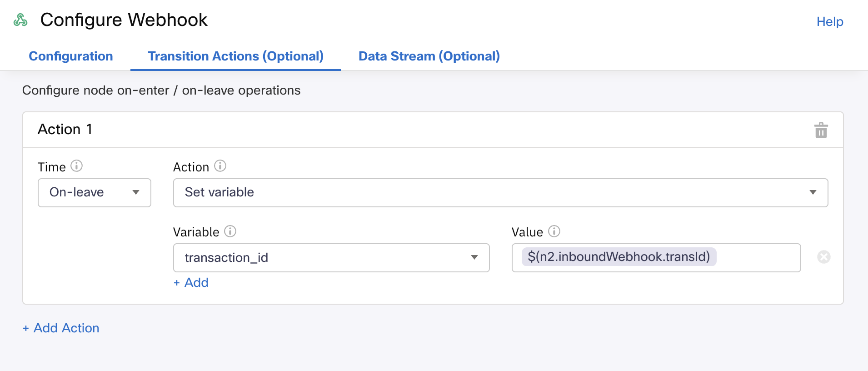Open the info icon next to Value
868x371 pixels.
[554, 231]
